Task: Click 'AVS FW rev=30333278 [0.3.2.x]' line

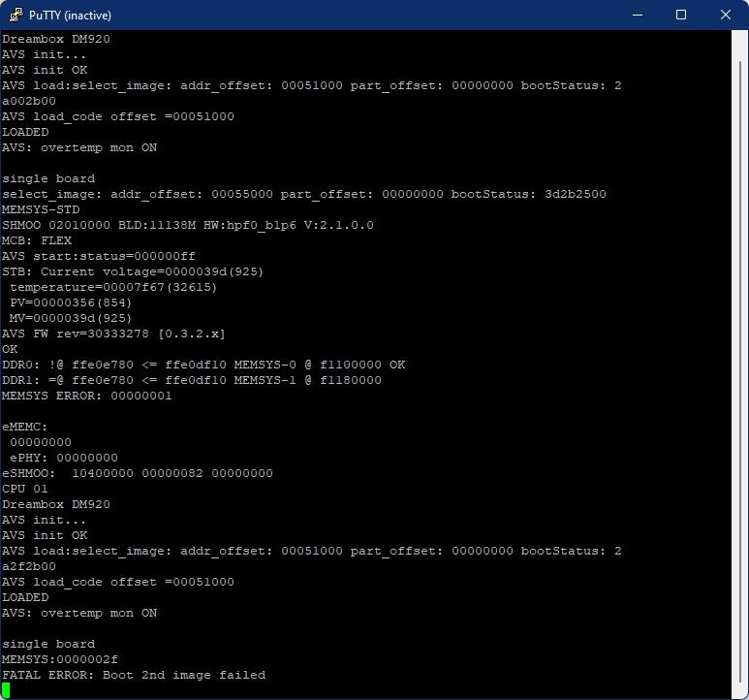Action: tap(113, 334)
